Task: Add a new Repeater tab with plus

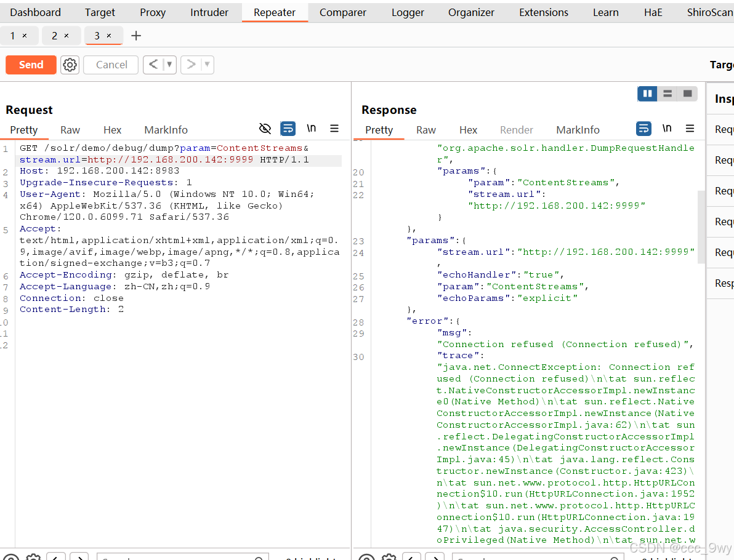Action: (x=135, y=36)
